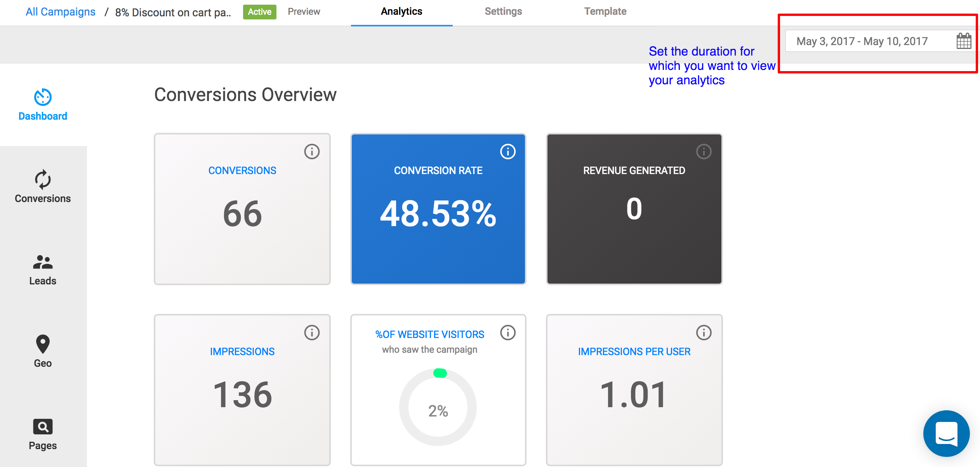
Task: Select the Geo location pin icon
Action: point(43,344)
